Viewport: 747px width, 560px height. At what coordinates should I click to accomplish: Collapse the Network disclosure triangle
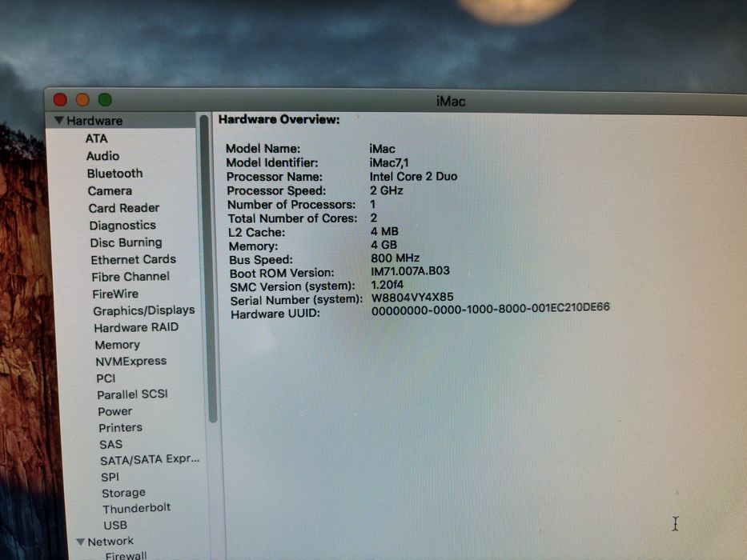pyautogui.click(x=81, y=542)
